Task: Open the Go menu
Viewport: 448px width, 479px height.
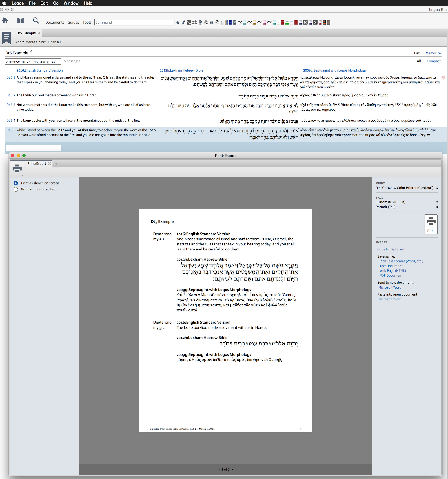Action: (56, 3)
